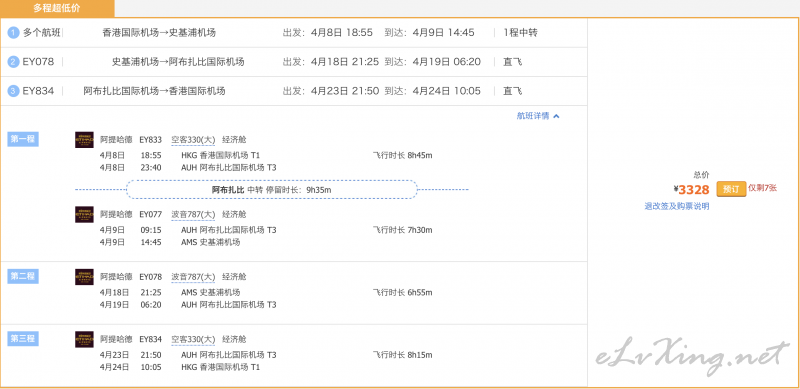Viewport: 800px width, 389px height.
Task: Click the numbered circle 2 beside EY078
Action: pyautogui.click(x=13, y=62)
